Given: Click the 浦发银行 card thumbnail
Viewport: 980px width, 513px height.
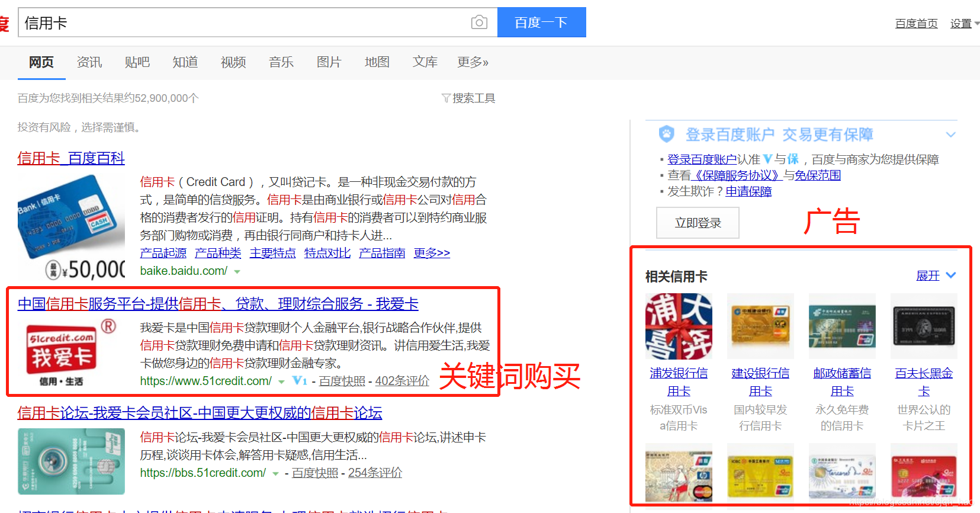Looking at the screenshot, I should [x=679, y=326].
